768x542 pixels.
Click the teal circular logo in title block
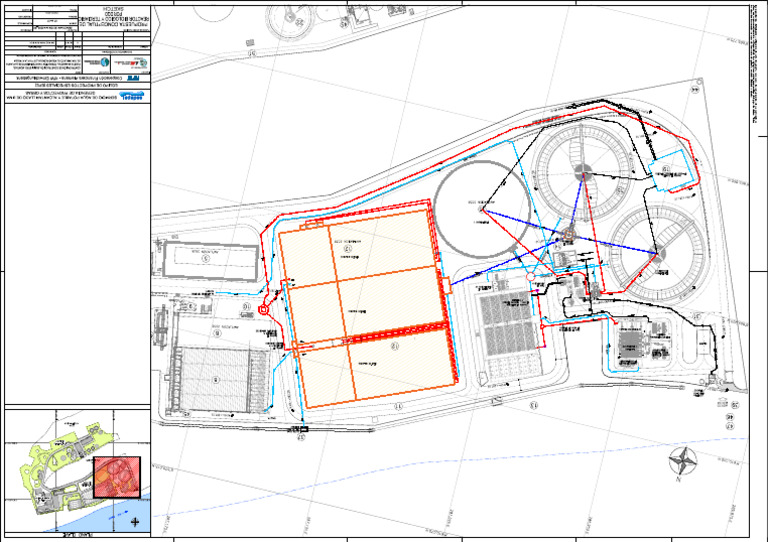pyautogui.click(x=104, y=63)
